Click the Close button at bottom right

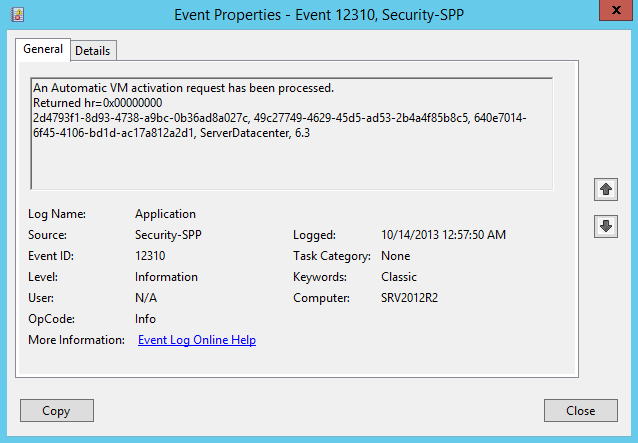point(580,410)
